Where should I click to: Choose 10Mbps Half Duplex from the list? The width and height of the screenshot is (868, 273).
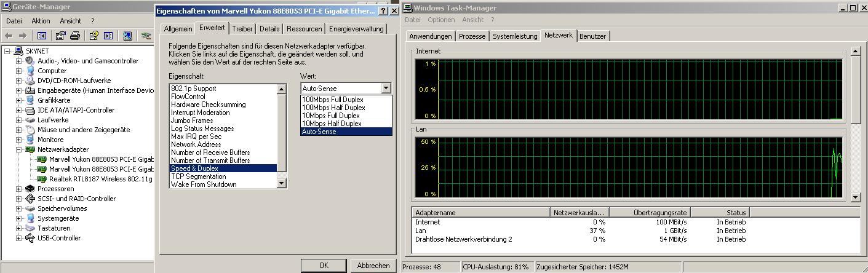tap(346, 124)
